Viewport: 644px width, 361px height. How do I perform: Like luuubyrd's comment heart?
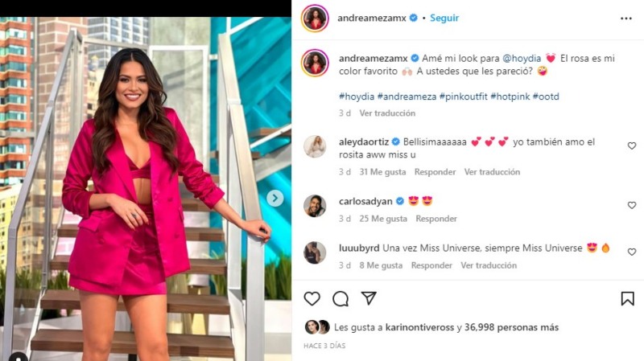(x=632, y=252)
